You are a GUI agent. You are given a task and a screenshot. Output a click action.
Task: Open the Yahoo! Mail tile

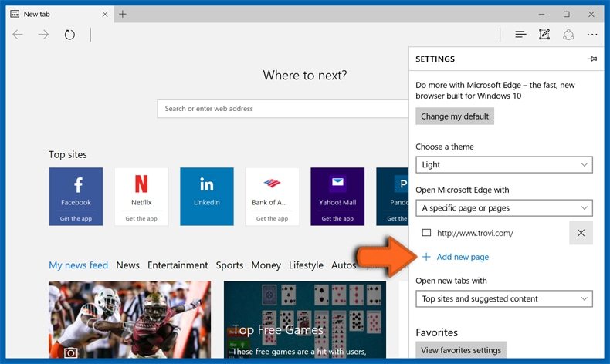click(x=337, y=196)
